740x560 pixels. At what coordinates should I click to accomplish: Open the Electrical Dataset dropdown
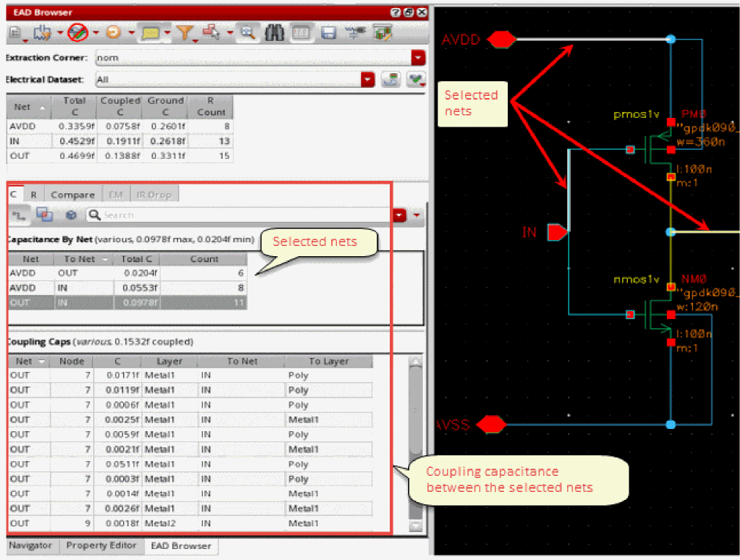pos(368,80)
